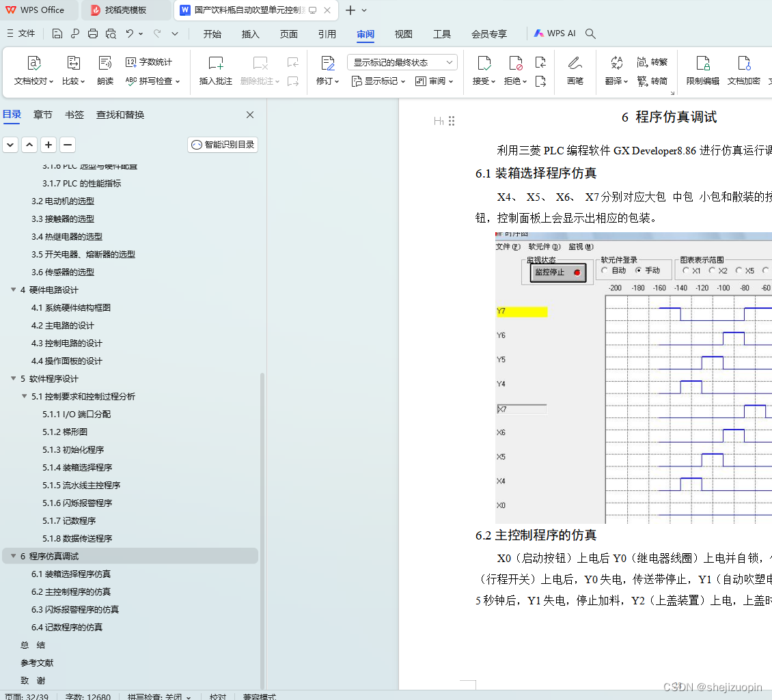Screen dimensions: 772x700
Task: Click the 朗读 read aloud icon
Action: [x=105, y=71]
